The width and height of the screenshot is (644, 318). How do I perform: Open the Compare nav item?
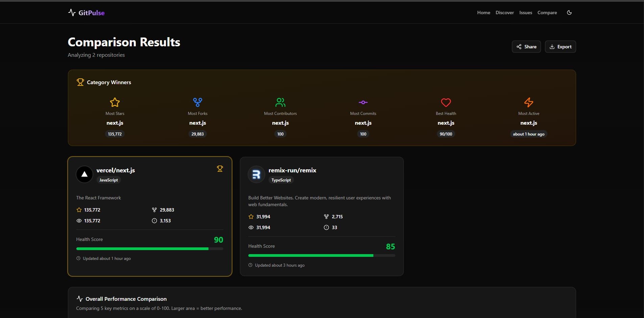[547, 13]
